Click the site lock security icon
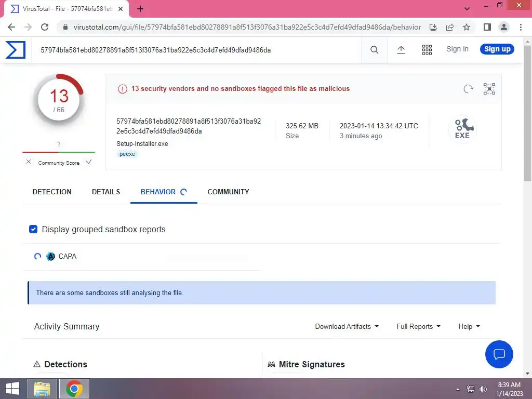This screenshot has width=532, height=399. click(65, 27)
